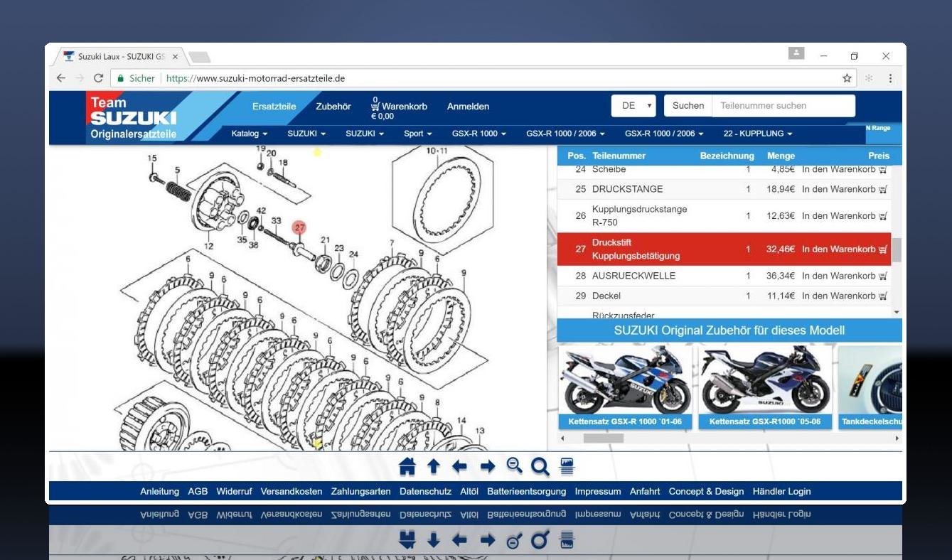Click the browser forward arrow

tap(80, 78)
